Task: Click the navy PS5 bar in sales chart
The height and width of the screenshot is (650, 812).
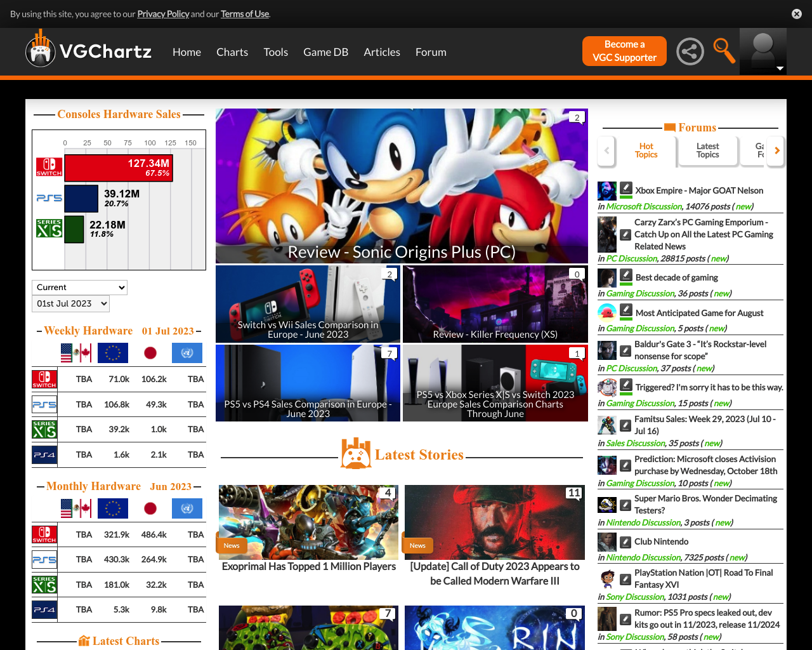Action: point(81,198)
